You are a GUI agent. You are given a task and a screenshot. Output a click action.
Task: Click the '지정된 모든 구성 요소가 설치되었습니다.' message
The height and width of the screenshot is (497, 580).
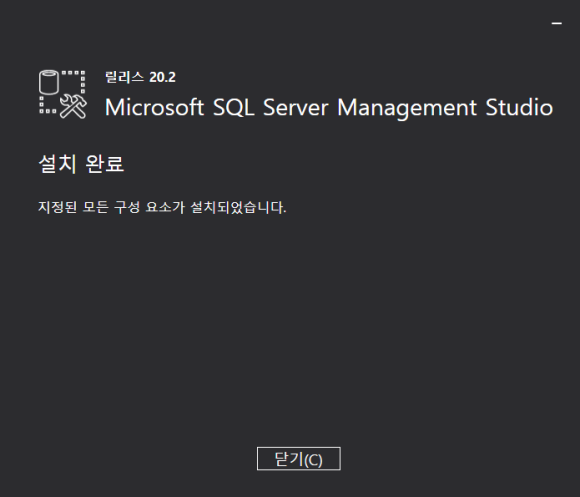162,207
